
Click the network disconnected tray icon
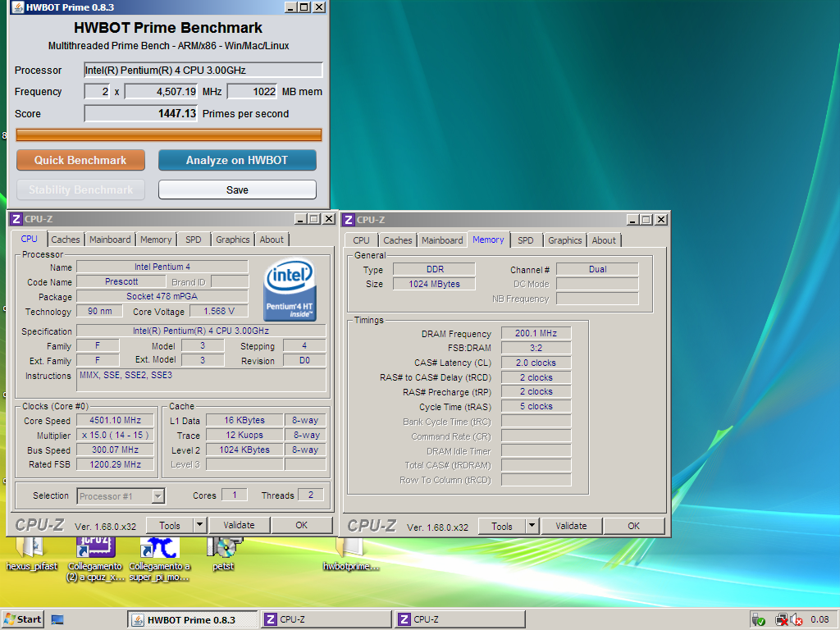click(x=782, y=620)
